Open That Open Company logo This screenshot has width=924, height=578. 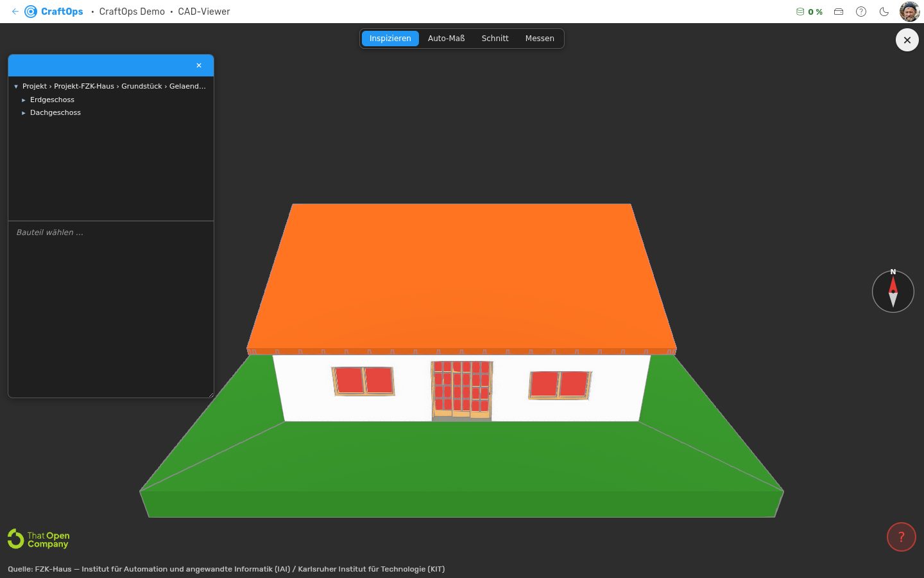pos(38,539)
